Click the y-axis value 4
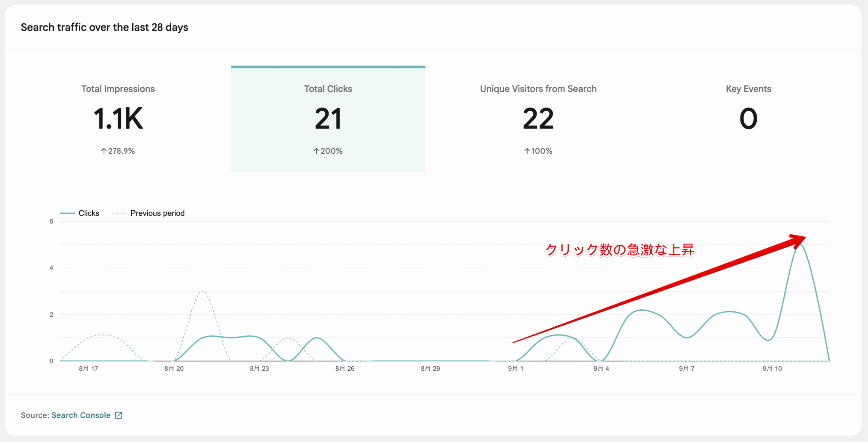This screenshot has height=442, width=868. pyautogui.click(x=51, y=268)
